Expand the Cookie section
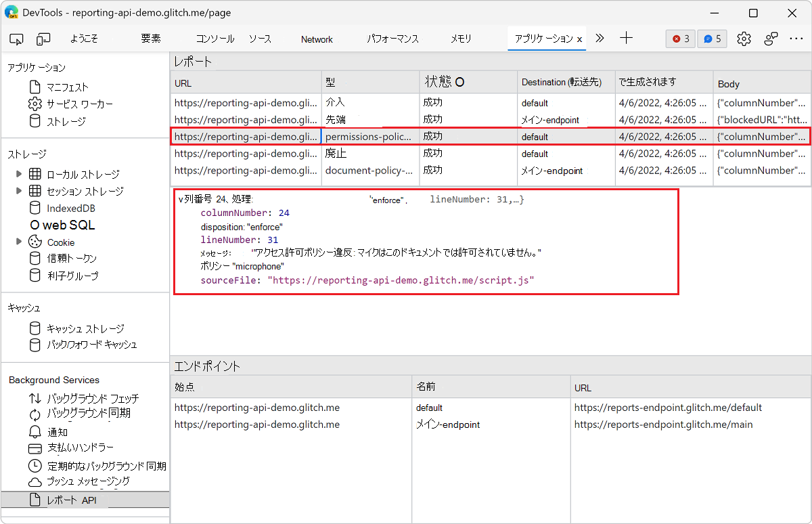812x524 pixels. [20, 242]
